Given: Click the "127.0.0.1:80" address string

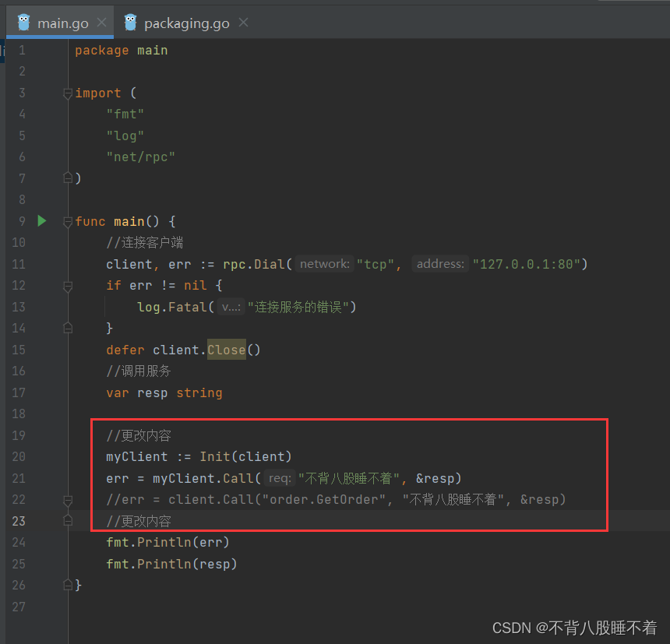Looking at the screenshot, I should pos(526,264).
